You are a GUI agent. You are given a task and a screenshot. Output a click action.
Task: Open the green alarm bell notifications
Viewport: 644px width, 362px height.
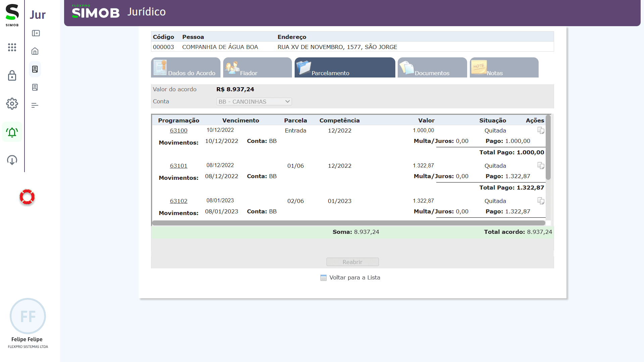point(12,132)
